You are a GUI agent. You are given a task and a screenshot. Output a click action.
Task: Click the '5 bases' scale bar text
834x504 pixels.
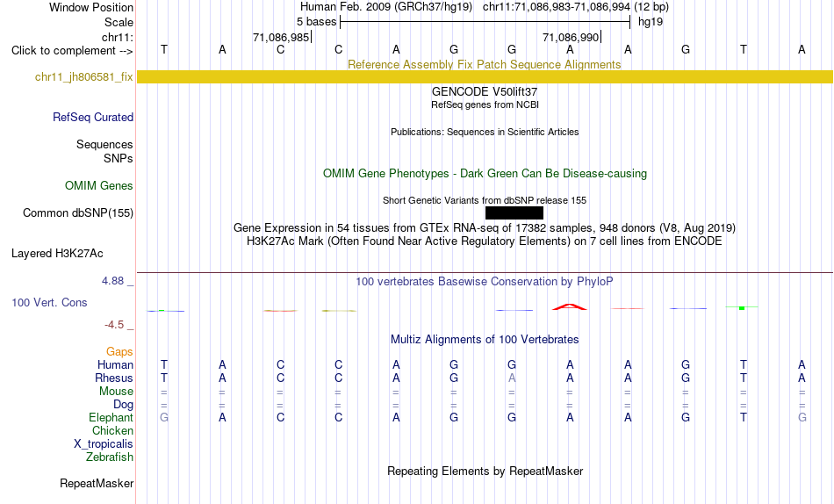click(x=316, y=22)
